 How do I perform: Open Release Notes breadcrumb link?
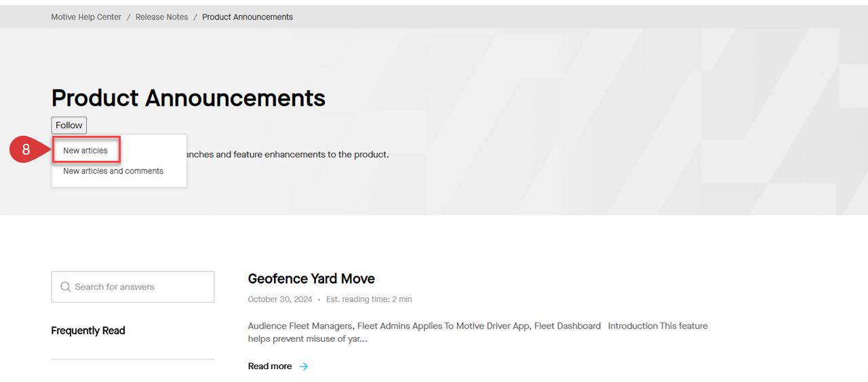(162, 17)
